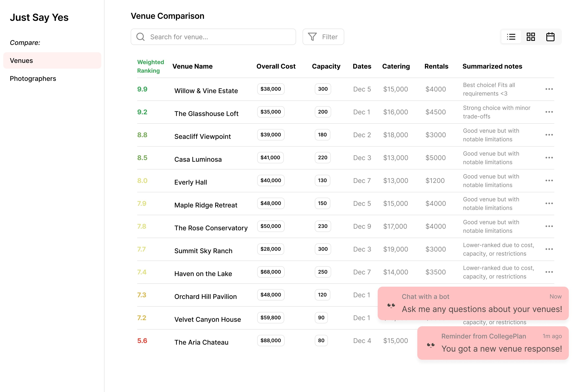Screen dimensions: 588x392
Task: Open calendar view icon
Action: (550, 37)
